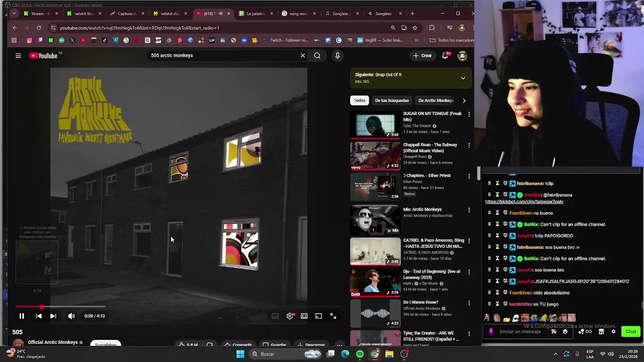
Task: Show hidden system tray icons
Action: tap(555, 354)
